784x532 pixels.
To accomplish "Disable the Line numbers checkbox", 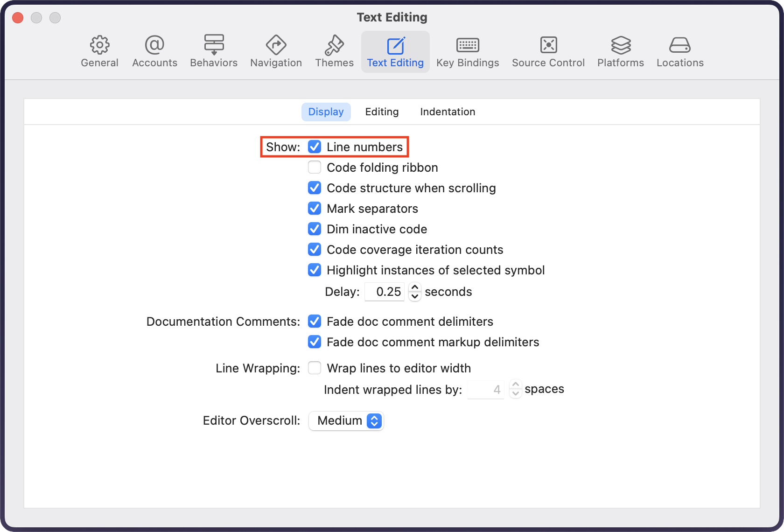I will click(315, 147).
